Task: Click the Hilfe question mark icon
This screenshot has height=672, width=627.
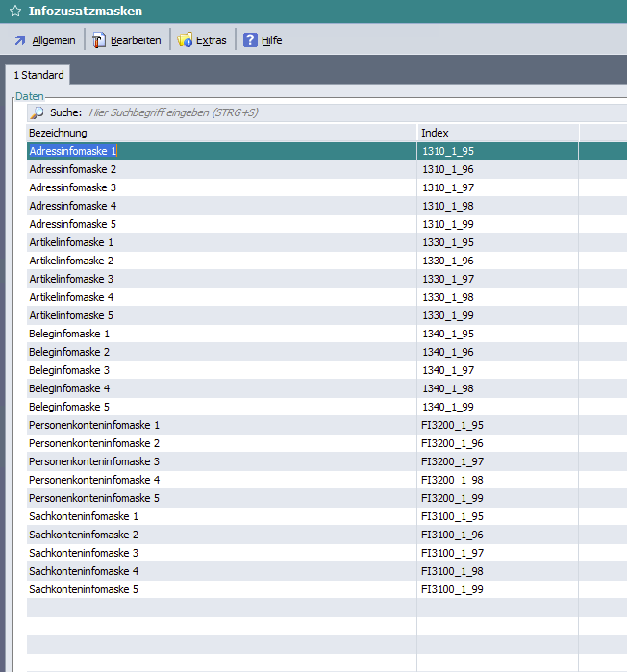Action: coord(250,40)
